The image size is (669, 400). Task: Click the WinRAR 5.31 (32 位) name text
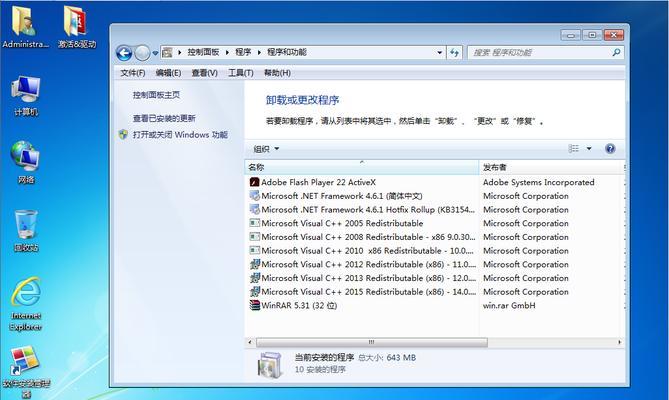tap(299, 305)
